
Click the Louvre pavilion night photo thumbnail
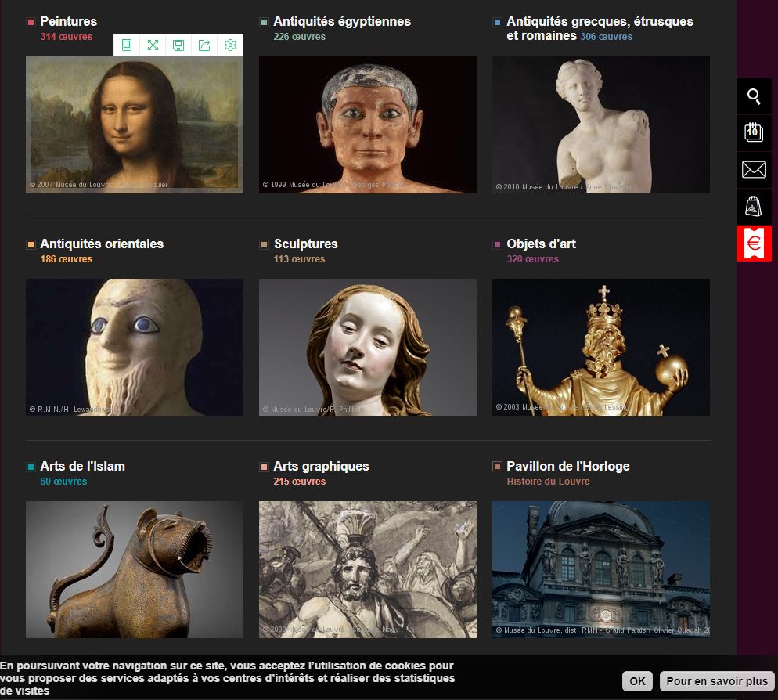(601, 569)
